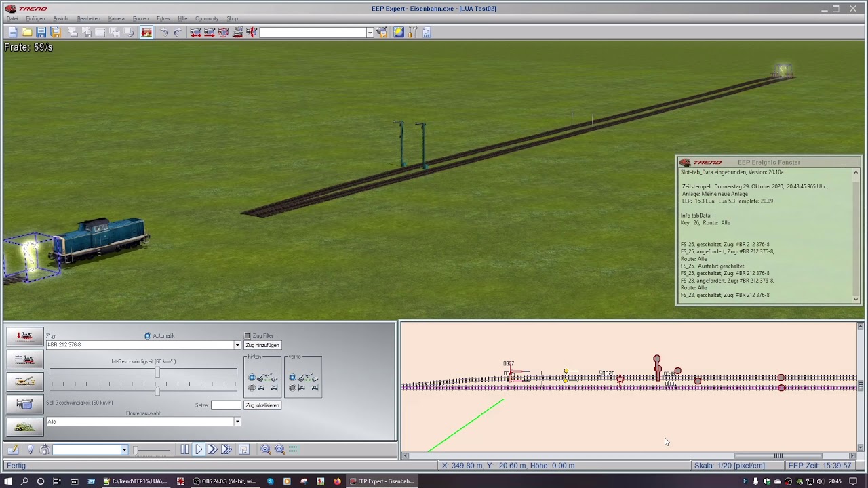Open the track editor button with locomotive on rails

(24, 359)
